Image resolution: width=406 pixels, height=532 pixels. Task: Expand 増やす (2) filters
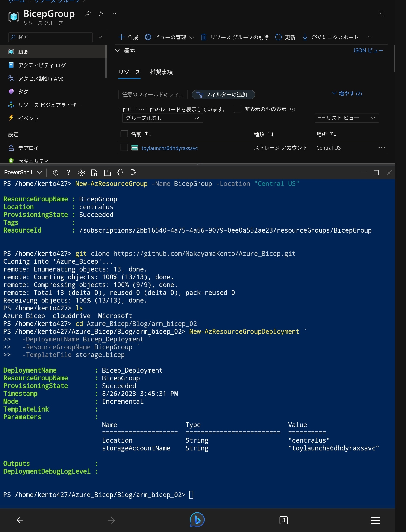347,93
